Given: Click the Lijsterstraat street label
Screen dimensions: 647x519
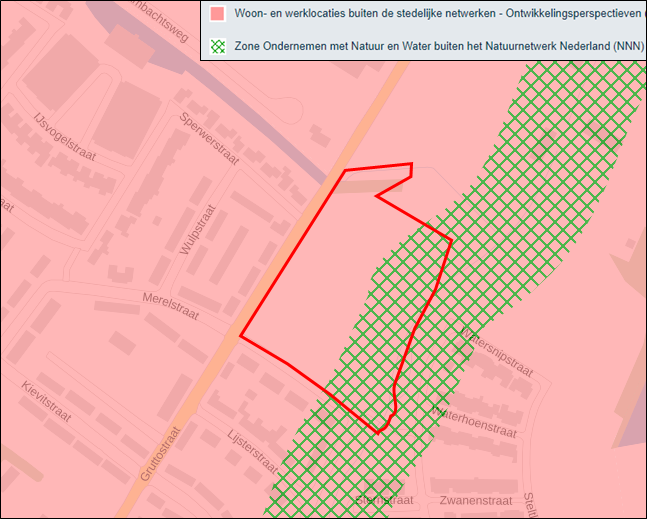Looking at the screenshot, I should tap(252, 451).
